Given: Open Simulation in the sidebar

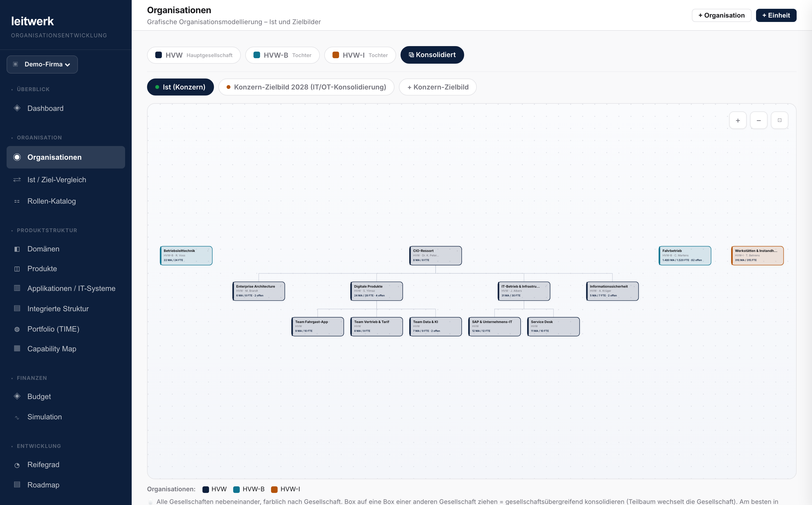Looking at the screenshot, I should click(66, 417).
